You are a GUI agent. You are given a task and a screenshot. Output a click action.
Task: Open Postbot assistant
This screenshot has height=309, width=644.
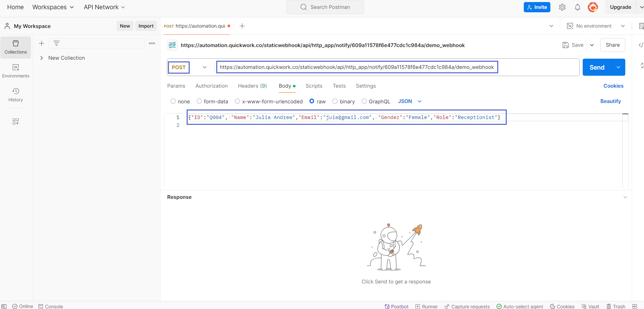(x=396, y=306)
